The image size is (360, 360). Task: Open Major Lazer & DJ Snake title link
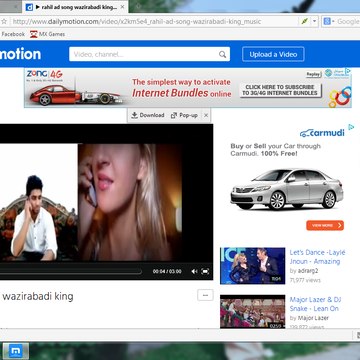tap(315, 304)
